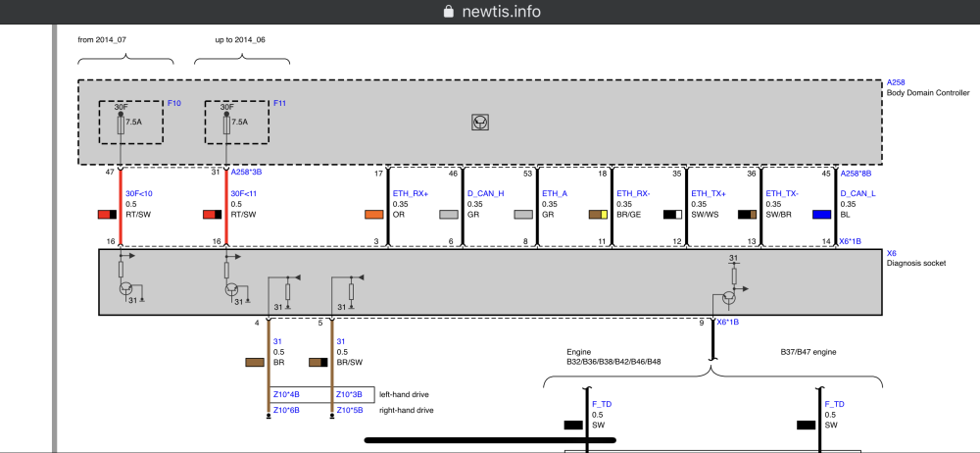The image size is (980, 453).
Task: Click the 31 ground link of the BR wire
Action: [x=277, y=341]
